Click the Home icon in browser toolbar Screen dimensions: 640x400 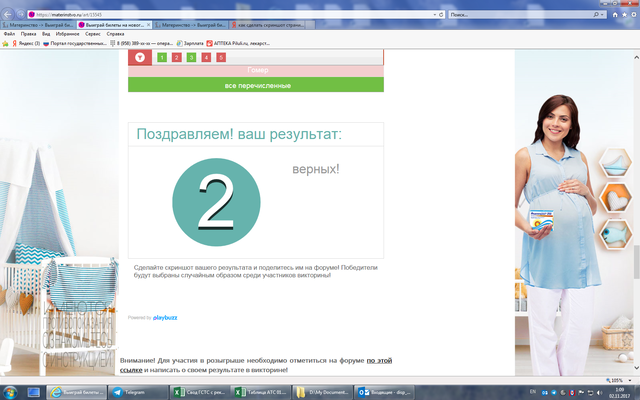(x=615, y=15)
